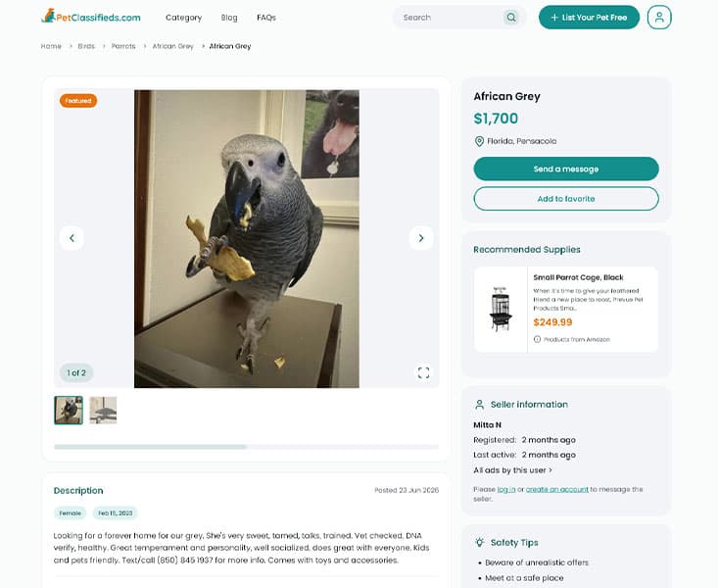Click in the Search input field
This screenshot has height=588, width=718.
[x=449, y=18]
